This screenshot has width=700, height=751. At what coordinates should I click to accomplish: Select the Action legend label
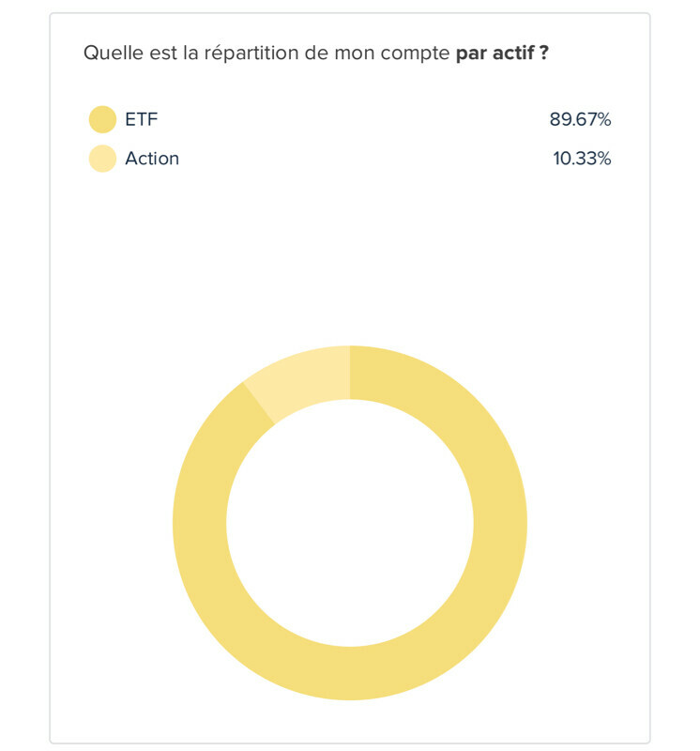(152, 159)
